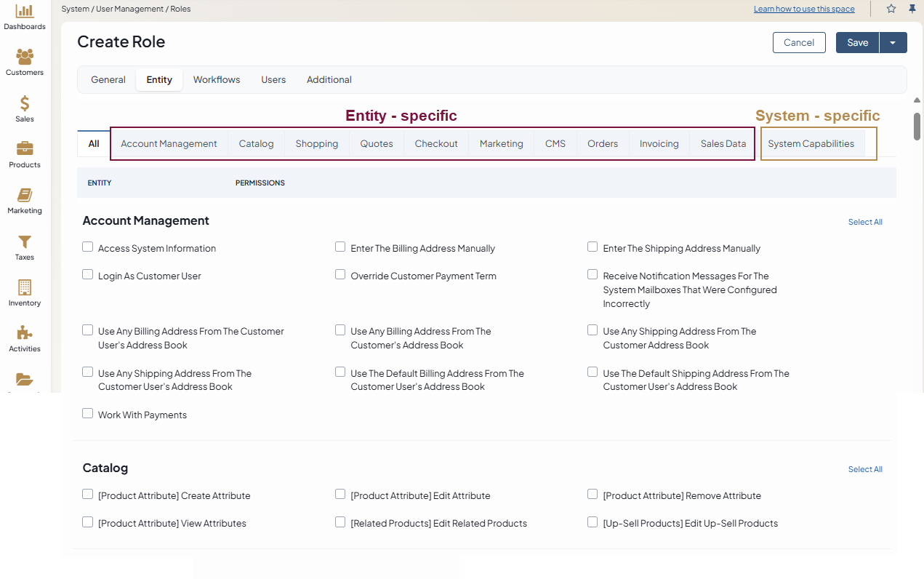Switch to the Workflows tab
This screenshot has height=579, width=924.
pyautogui.click(x=217, y=80)
